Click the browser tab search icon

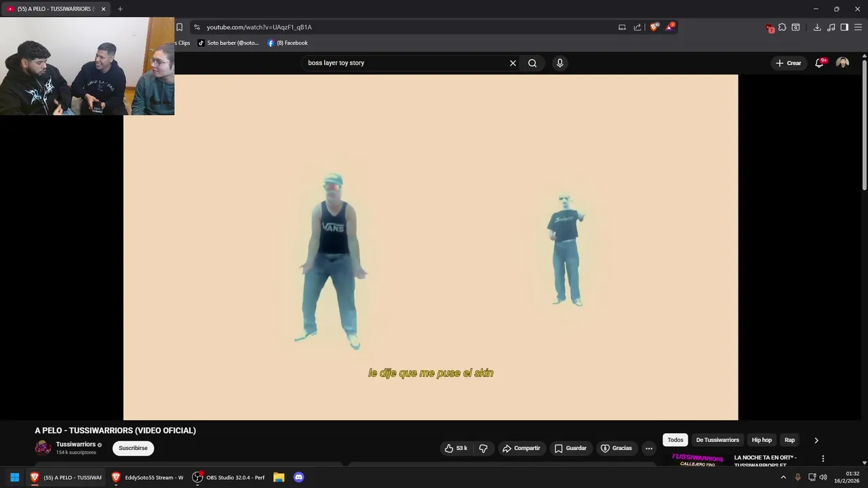(795, 27)
